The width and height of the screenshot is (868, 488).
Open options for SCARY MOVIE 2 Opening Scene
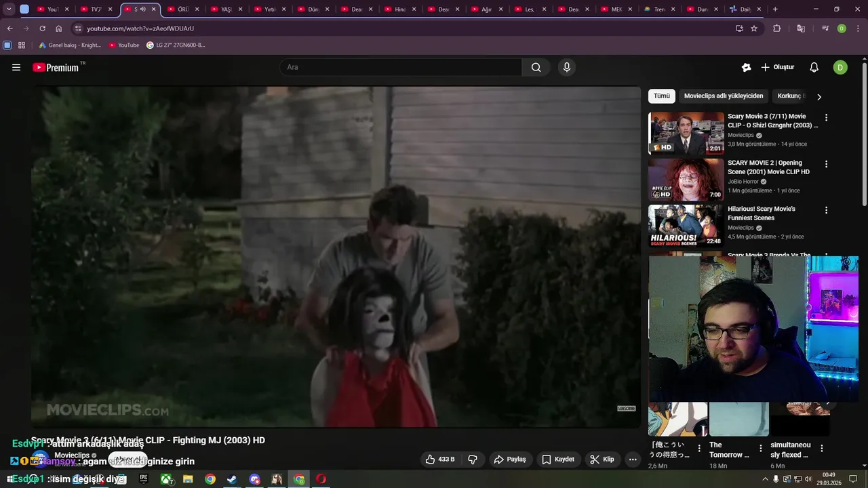pos(826,164)
